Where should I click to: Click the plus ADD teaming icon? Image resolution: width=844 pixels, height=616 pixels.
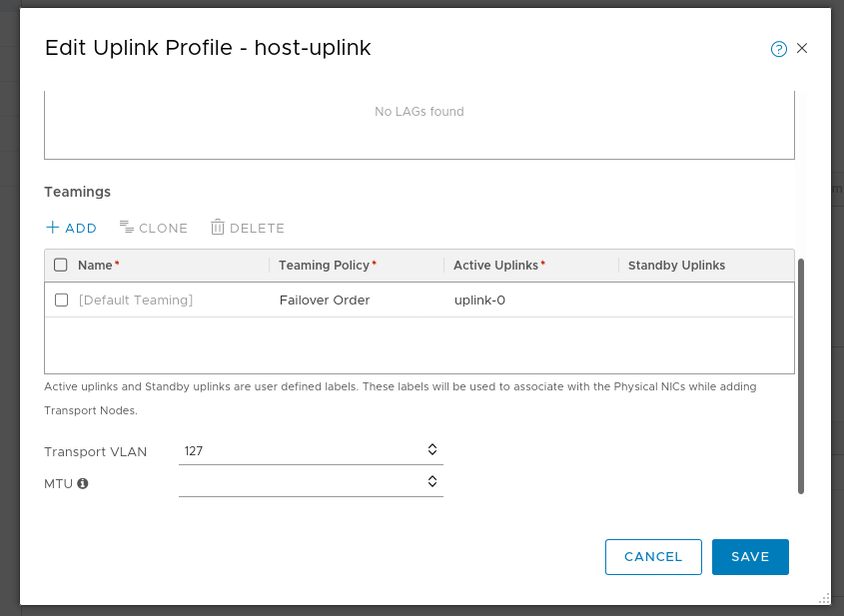[x=52, y=227]
